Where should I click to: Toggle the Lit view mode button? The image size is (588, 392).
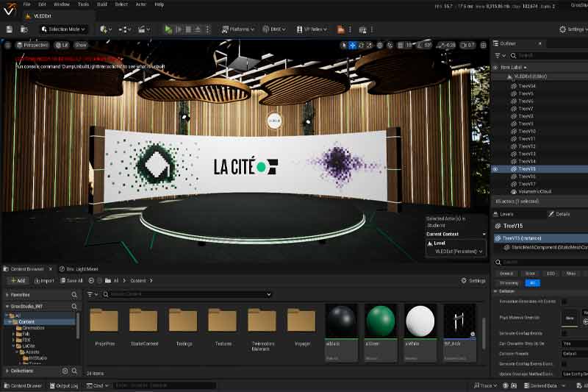tap(62, 45)
